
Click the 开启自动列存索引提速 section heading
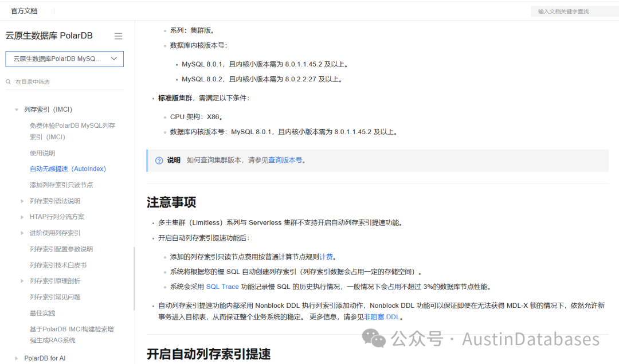click(209, 354)
